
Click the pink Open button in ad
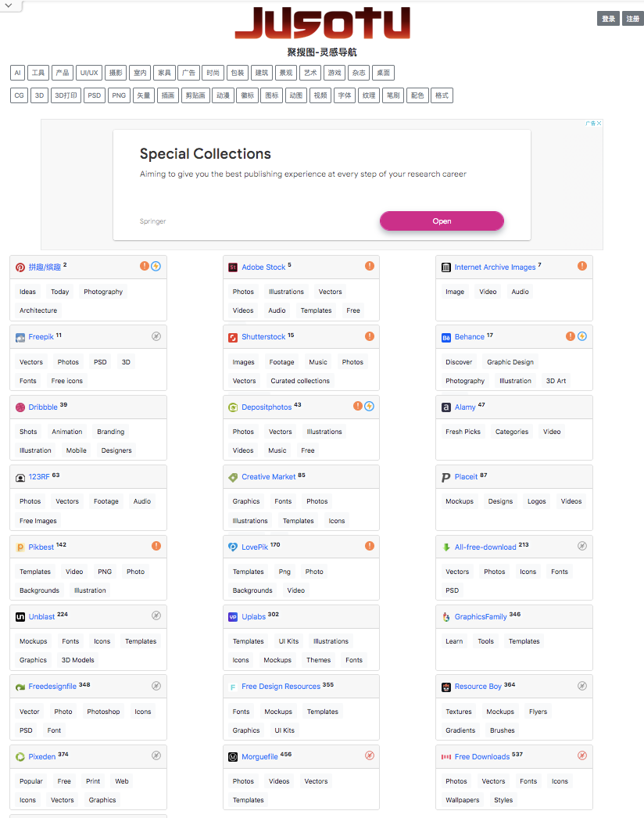click(442, 221)
